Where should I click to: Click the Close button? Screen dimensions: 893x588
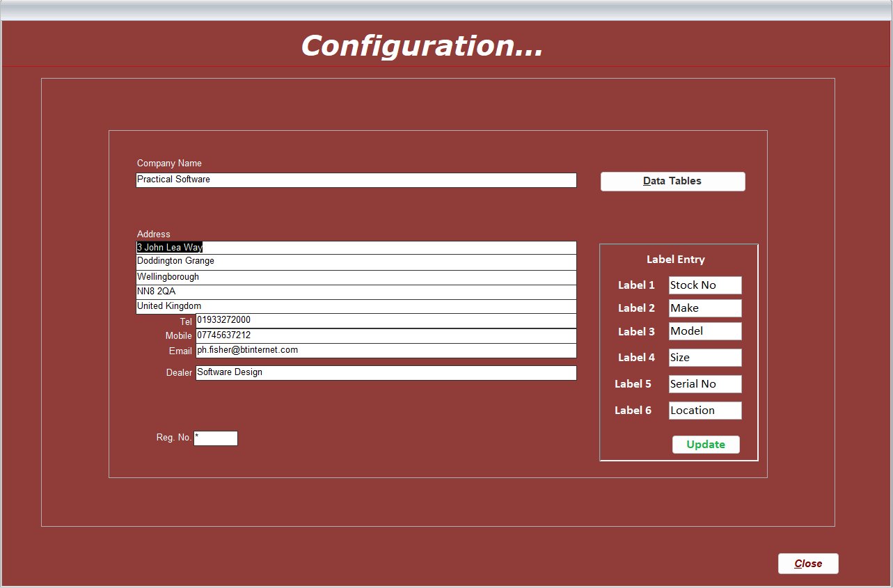coord(807,564)
